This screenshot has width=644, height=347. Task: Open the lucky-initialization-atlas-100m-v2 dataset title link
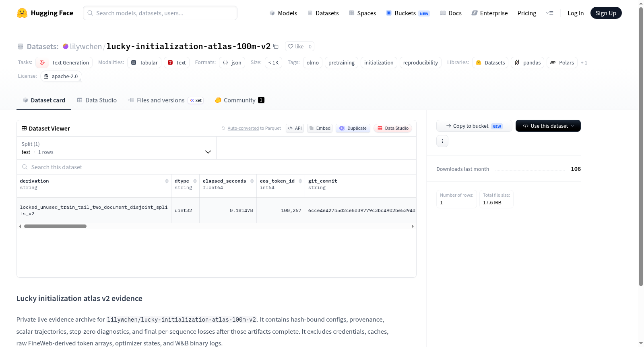pos(188,46)
